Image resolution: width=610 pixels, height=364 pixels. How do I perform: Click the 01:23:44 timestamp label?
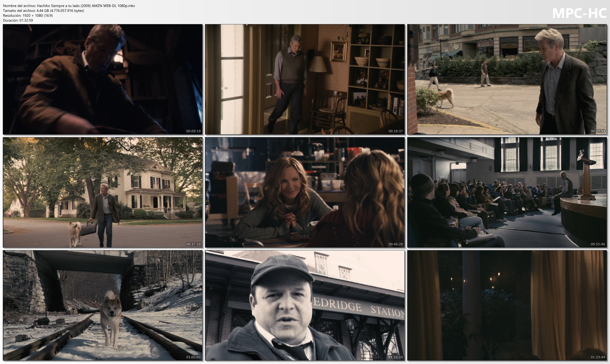pos(598,357)
